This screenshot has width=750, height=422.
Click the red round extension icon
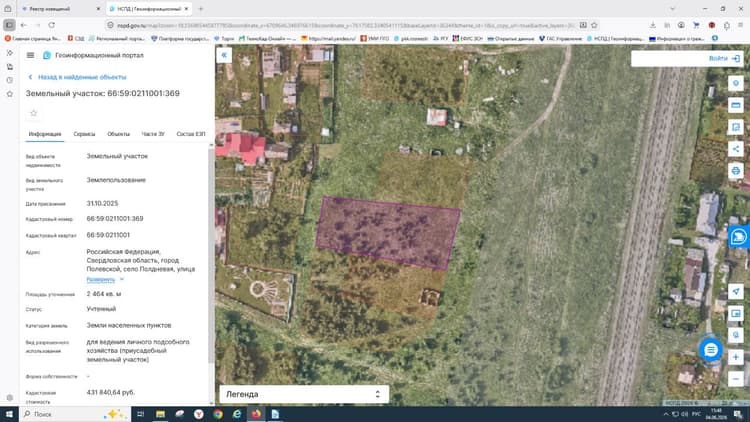(x=712, y=25)
